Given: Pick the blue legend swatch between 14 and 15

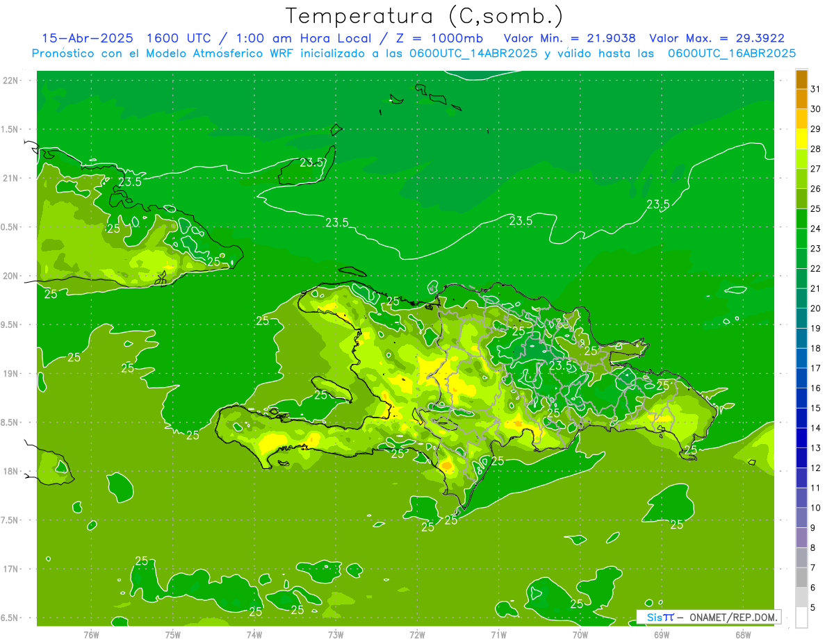Looking at the screenshot, I should click(x=801, y=418).
